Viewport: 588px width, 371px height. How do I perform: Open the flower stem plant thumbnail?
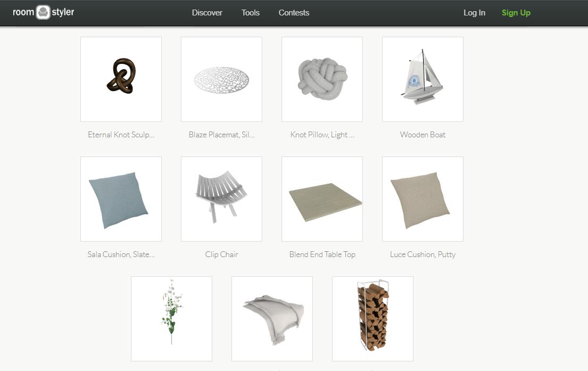[171, 319]
